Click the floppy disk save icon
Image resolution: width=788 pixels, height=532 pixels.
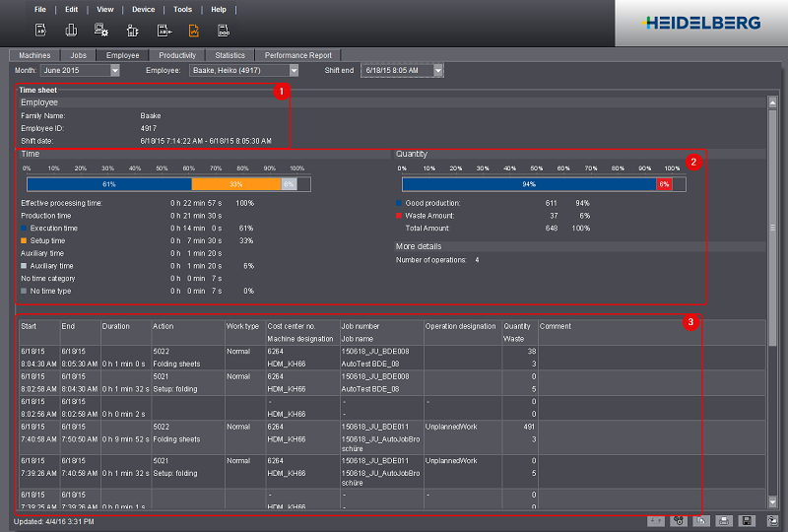748,520
